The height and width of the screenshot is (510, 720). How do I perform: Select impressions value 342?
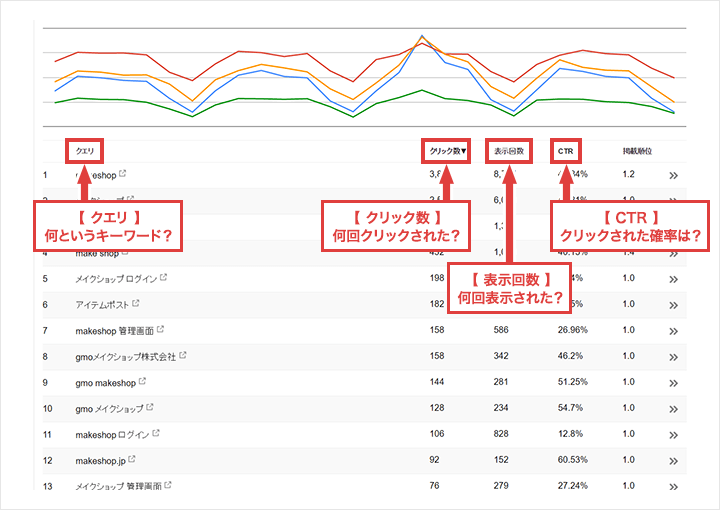(501, 356)
